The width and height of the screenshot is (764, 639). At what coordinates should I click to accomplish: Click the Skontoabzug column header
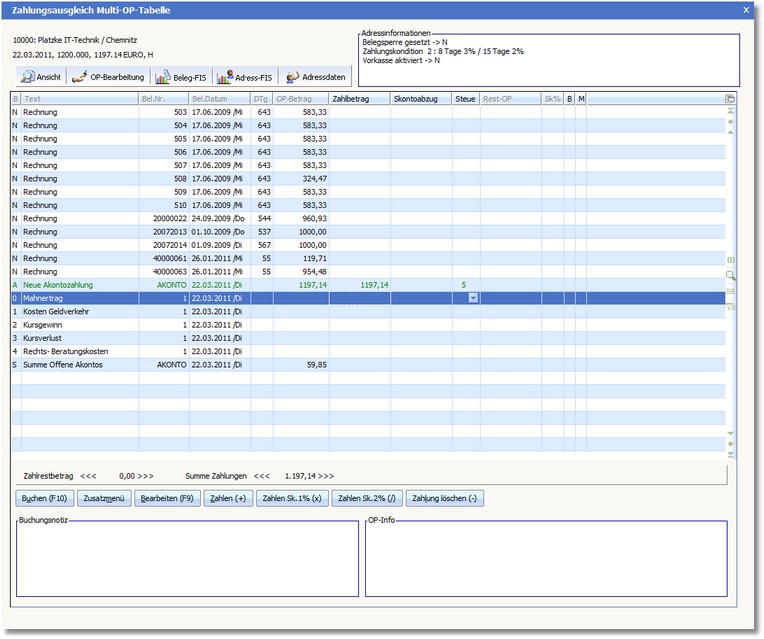click(420, 99)
